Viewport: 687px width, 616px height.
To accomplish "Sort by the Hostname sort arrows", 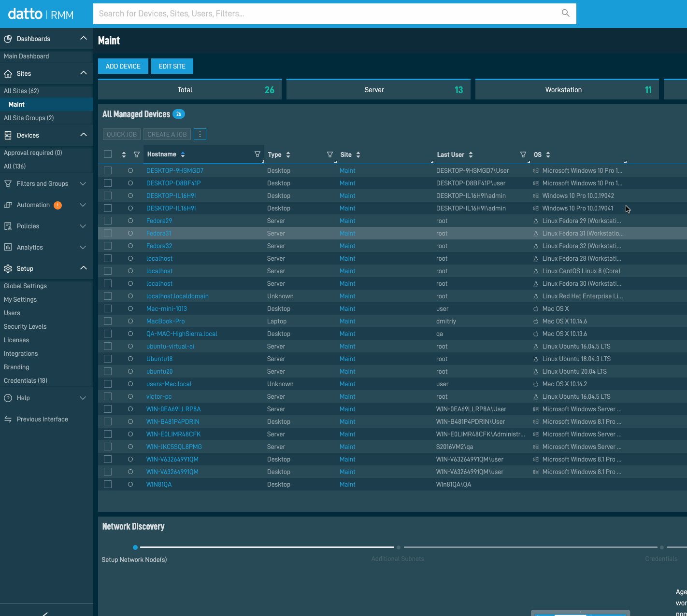I will (183, 154).
